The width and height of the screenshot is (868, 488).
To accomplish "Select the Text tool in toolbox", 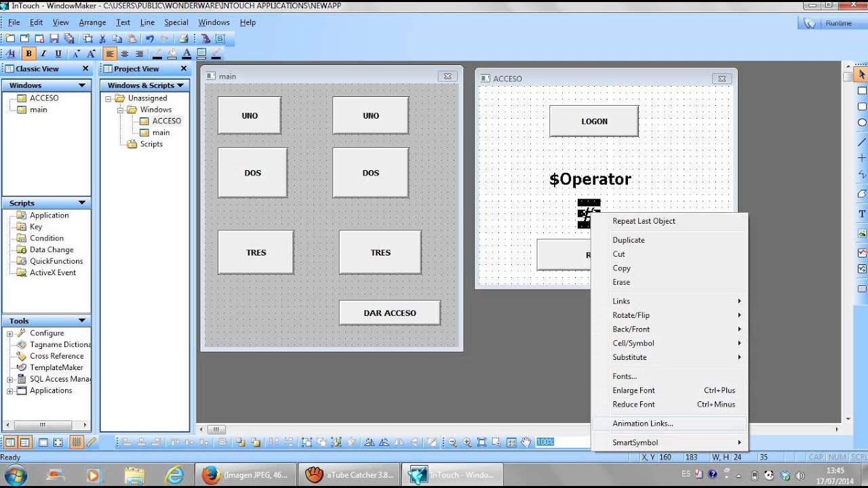I will [862, 213].
